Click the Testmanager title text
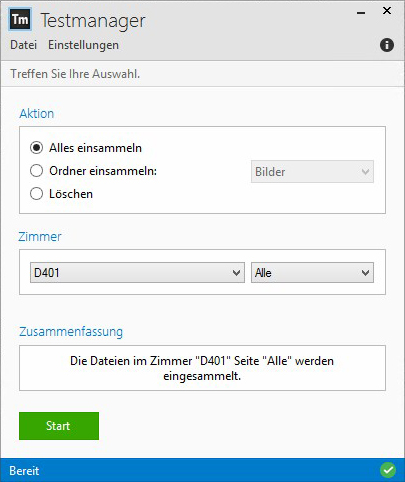The image size is (405, 482). coord(93,21)
